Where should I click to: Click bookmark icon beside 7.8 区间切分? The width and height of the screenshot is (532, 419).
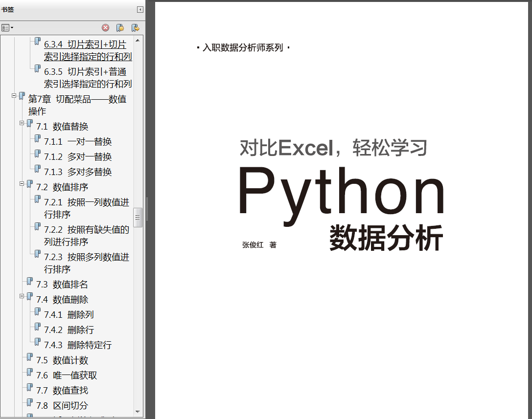pos(30,402)
